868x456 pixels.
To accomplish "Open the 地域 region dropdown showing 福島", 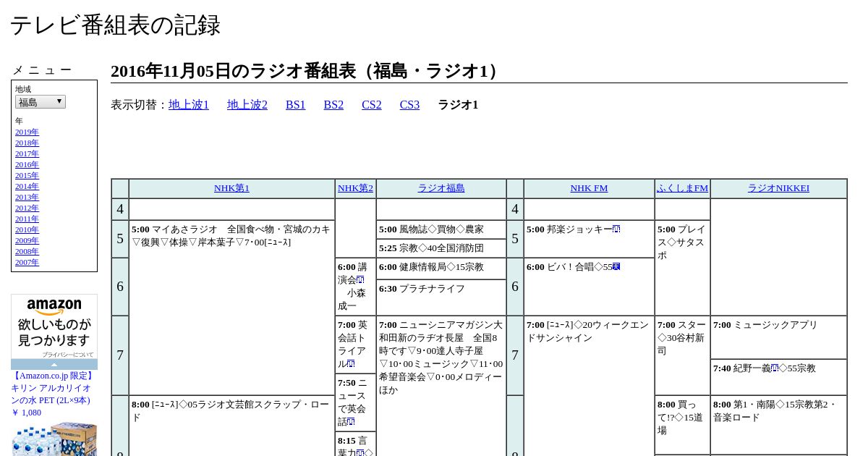I will point(41,102).
